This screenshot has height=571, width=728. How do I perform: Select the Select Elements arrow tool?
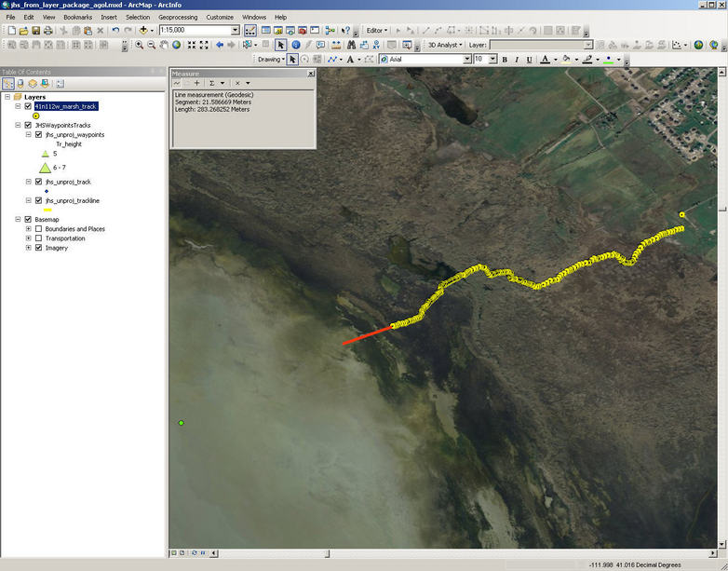pos(280,45)
